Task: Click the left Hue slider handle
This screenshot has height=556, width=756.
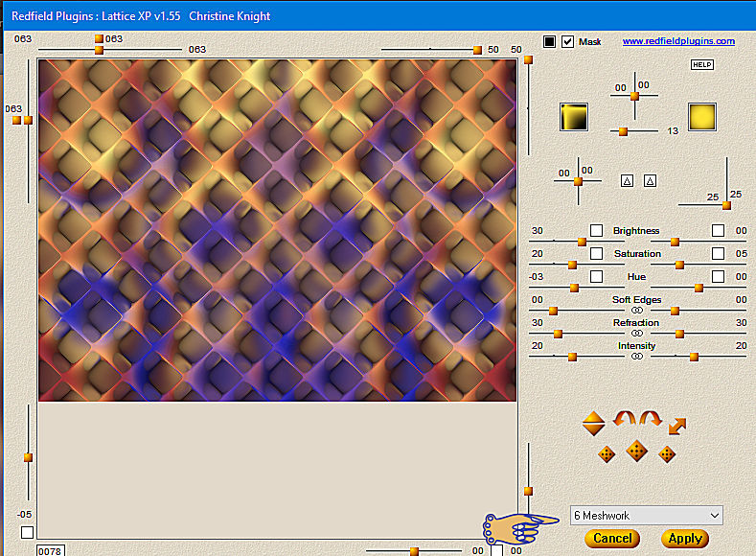Action: pos(574,288)
